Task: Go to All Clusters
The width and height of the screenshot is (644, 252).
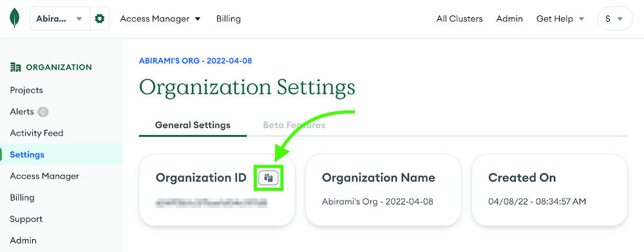Action: click(460, 19)
